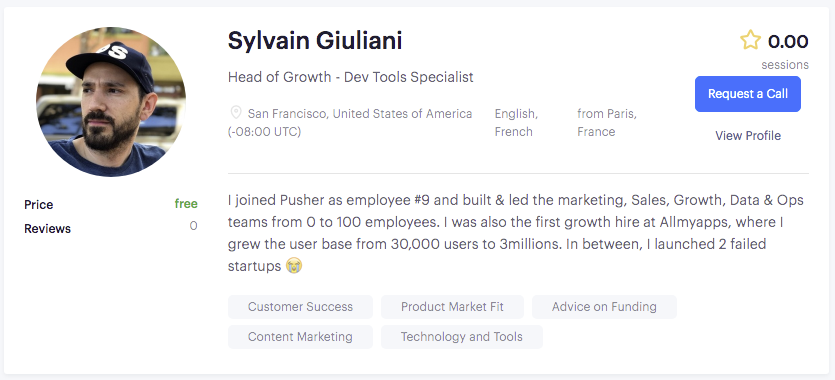Click the Technology and Tools tag
Screen dimensions: 835x380
[x=462, y=337]
